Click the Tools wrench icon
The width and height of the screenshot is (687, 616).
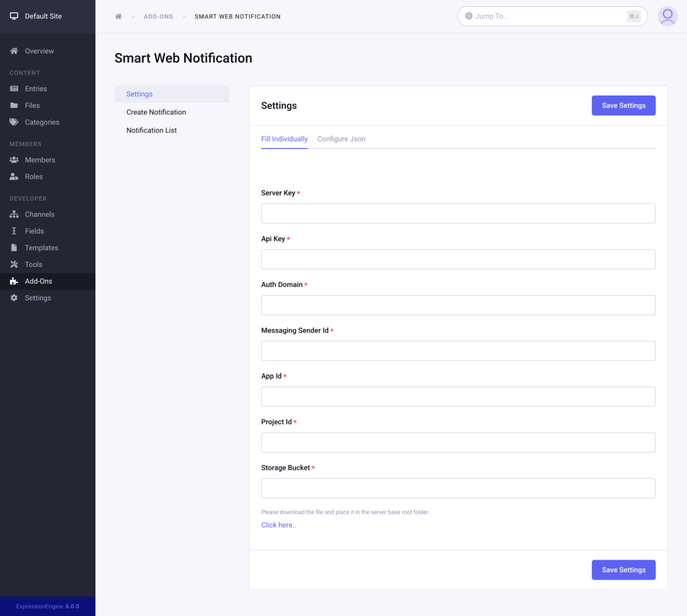point(14,264)
